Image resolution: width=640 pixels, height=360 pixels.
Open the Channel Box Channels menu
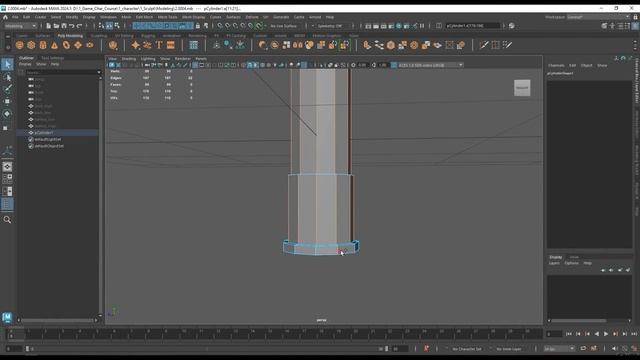556,65
